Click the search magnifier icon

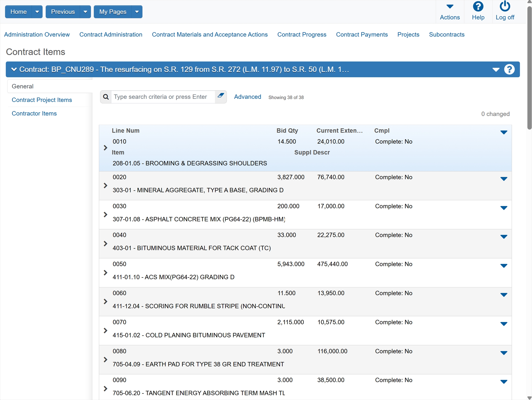coord(106,97)
